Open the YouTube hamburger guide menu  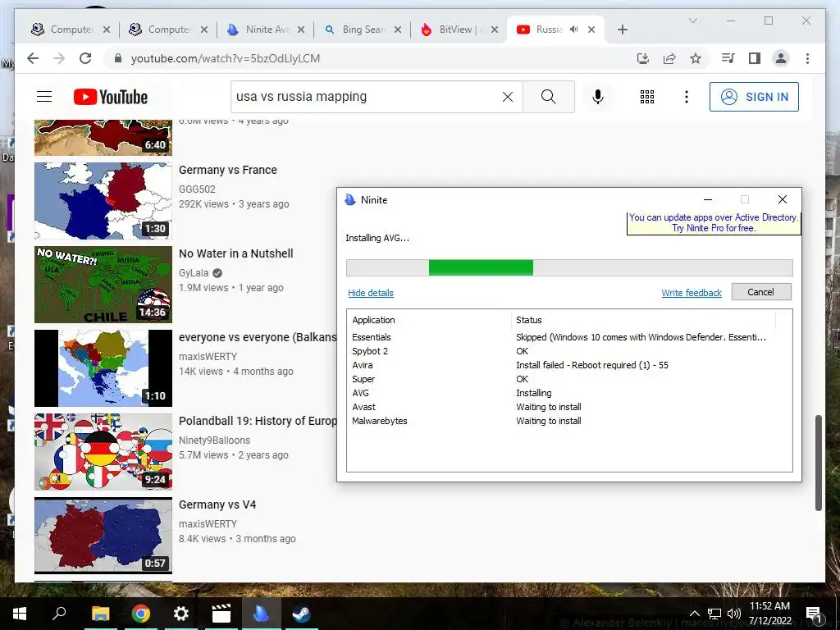[x=44, y=97]
